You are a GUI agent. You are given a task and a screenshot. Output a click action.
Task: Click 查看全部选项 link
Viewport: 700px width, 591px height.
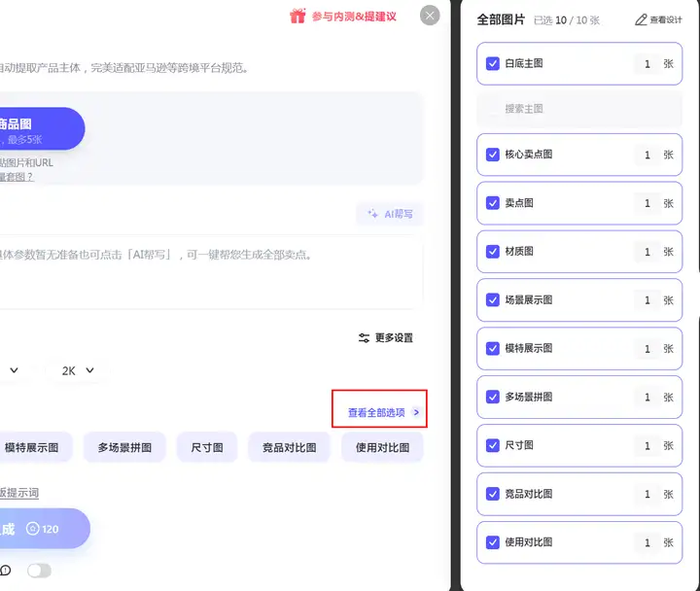pyautogui.click(x=376, y=412)
